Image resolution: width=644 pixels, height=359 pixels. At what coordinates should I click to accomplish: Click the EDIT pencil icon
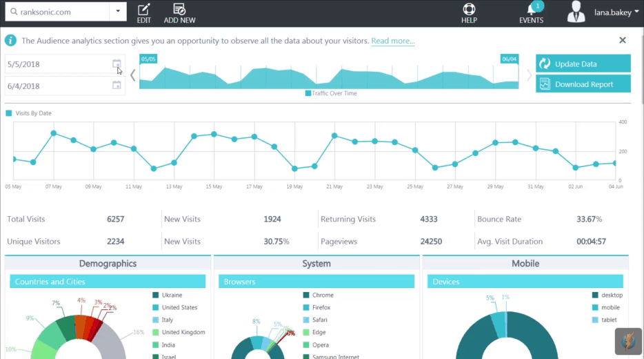coord(143,9)
